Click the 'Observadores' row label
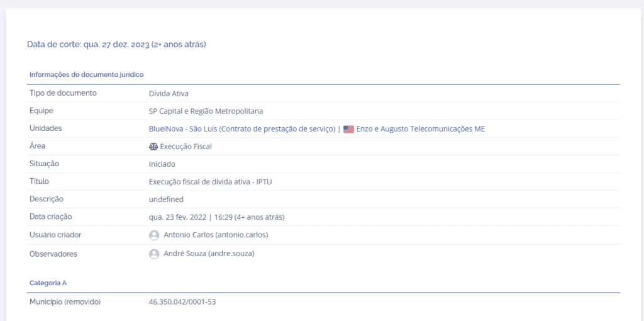 coord(53,254)
